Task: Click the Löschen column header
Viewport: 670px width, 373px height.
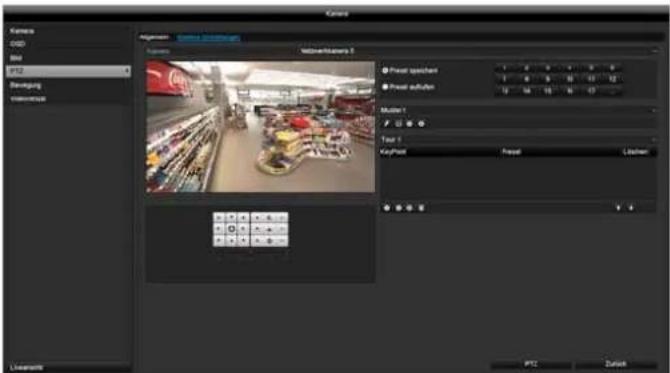Action: (635, 152)
